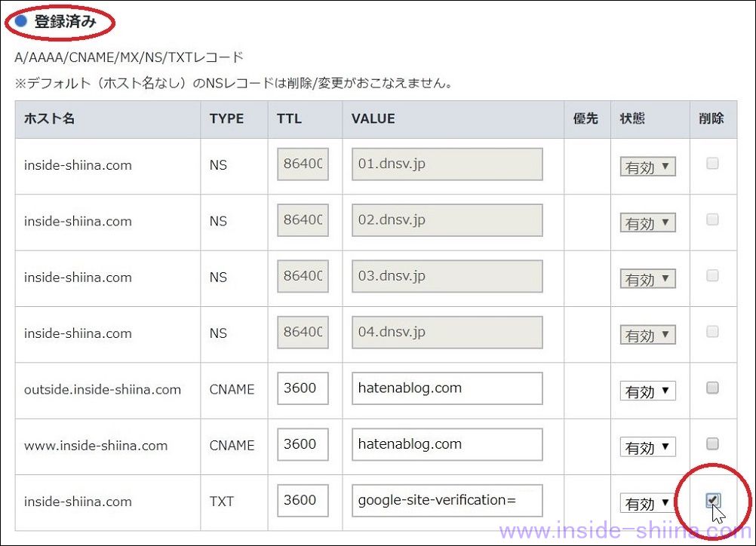Open the 有効 status dropdown for 02.dnsv.jp
This screenshot has width=756, height=546.
(647, 222)
